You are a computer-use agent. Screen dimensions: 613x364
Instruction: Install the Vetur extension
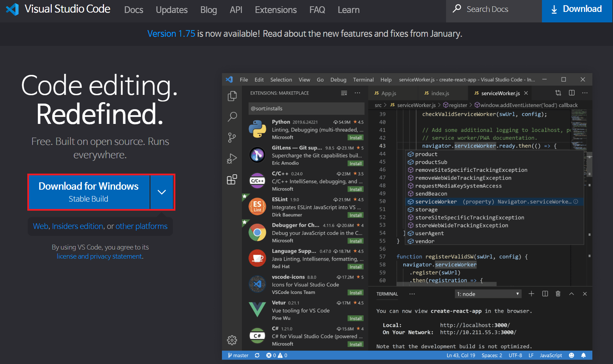pyautogui.click(x=356, y=318)
